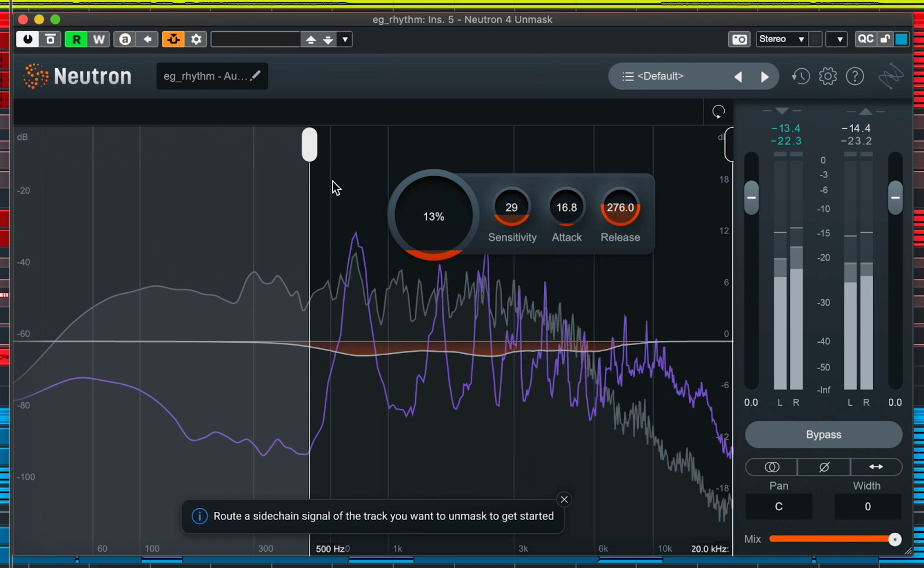The image size is (924, 568).
Task: Click the empty host preset name field
Action: tap(255, 39)
